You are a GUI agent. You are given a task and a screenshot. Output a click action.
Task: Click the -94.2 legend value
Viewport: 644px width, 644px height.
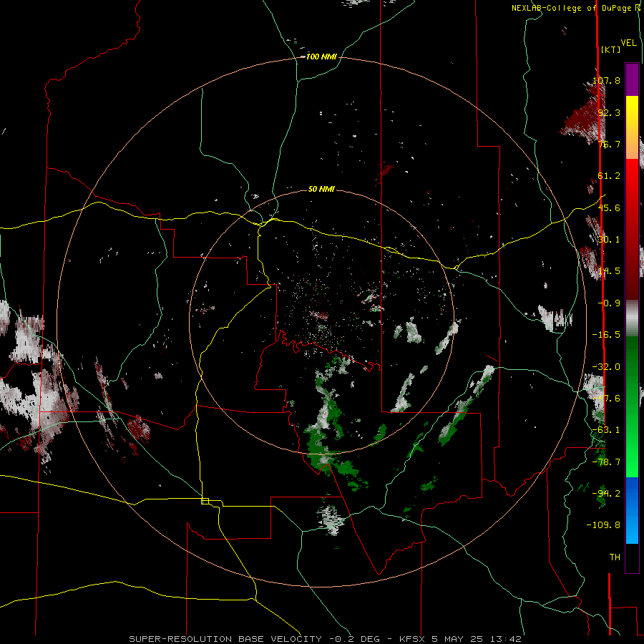606,493
